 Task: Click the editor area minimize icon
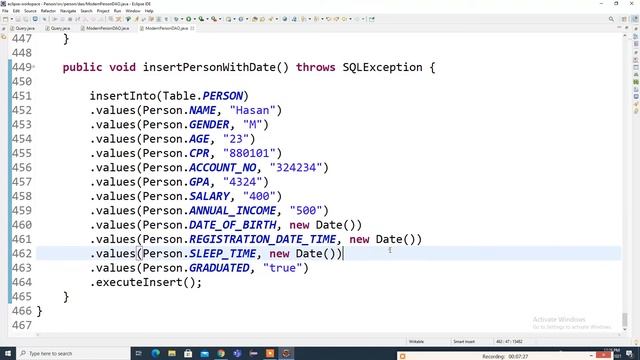619,28
